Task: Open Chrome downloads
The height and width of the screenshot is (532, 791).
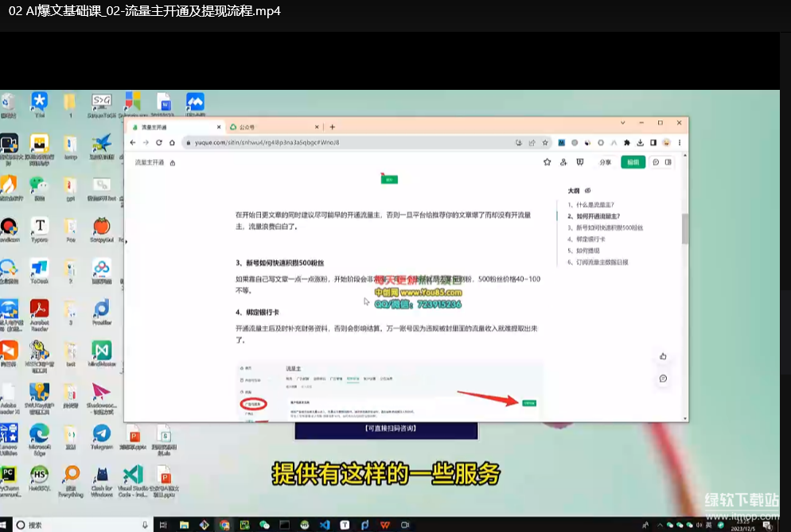Action: tap(640, 142)
